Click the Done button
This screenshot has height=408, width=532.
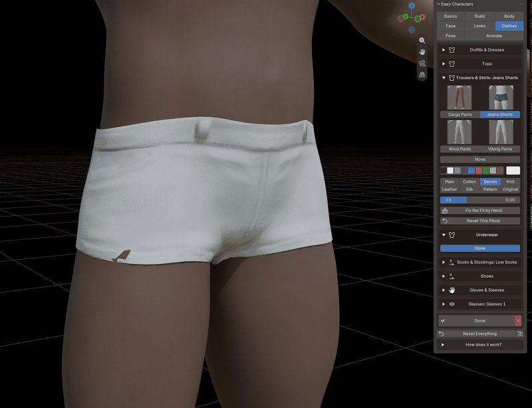click(476, 320)
